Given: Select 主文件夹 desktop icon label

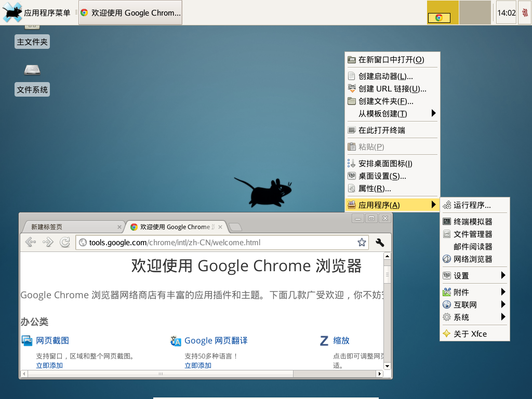Looking at the screenshot, I should pos(32,42).
